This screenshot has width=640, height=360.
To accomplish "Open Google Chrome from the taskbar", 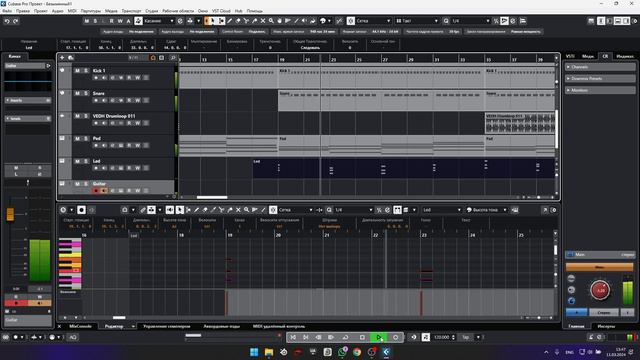I will [357, 352].
